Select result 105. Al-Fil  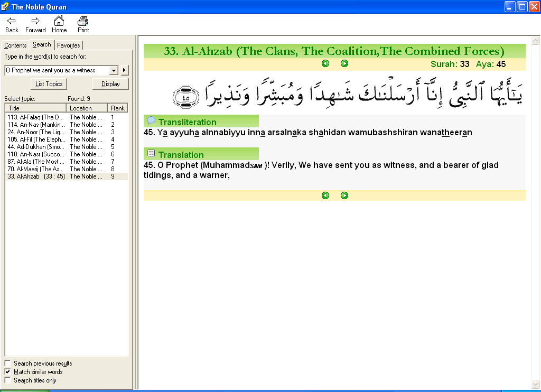click(67, 139)
